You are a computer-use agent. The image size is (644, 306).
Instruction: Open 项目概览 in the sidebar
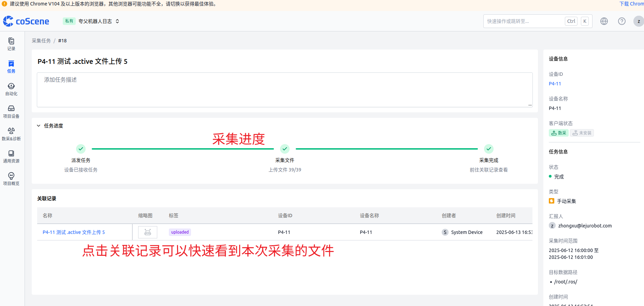tap(11, 179)
